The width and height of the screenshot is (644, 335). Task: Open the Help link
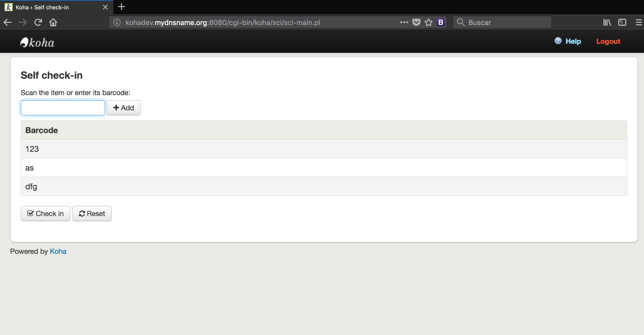pos(573,41)
